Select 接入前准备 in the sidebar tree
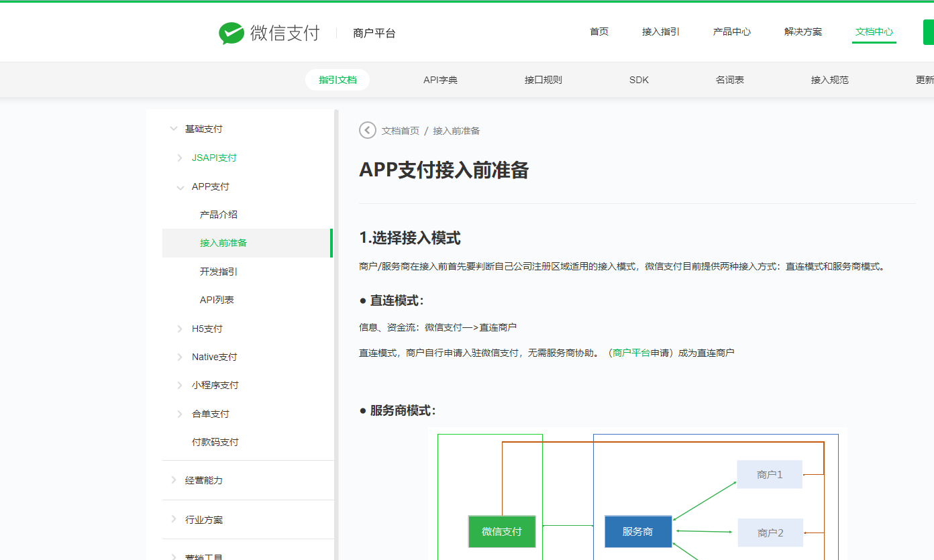 [248, 243]
